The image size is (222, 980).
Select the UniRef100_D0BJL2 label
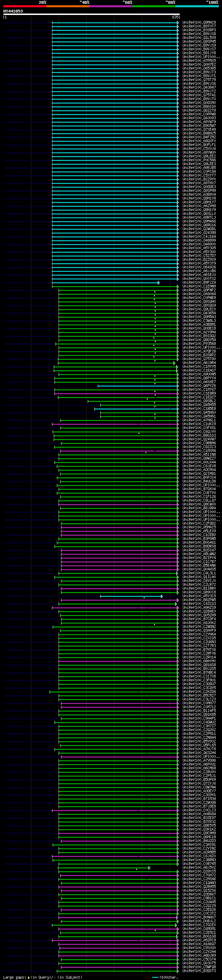point(199,921)
